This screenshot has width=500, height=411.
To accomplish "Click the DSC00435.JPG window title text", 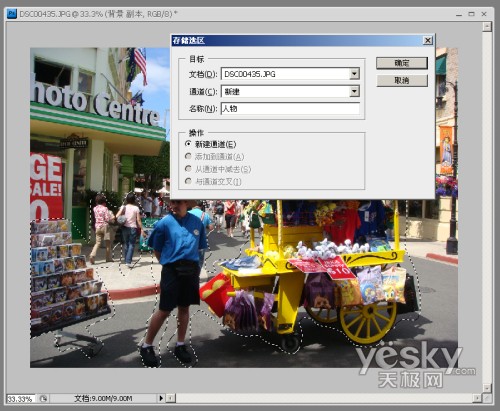I will [x=99, y=14].
